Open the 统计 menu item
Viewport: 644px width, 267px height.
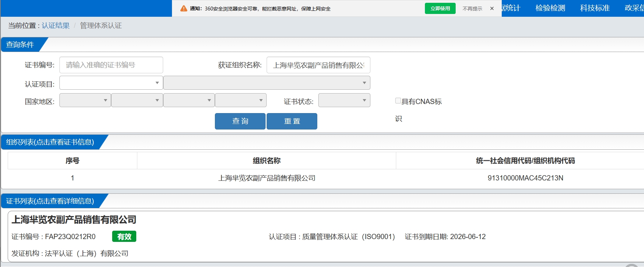pos(511,8)
